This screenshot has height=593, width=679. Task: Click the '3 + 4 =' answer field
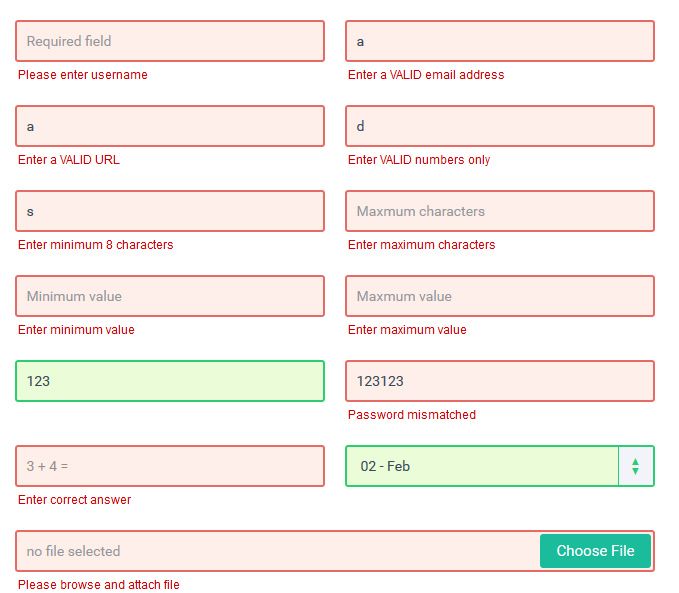tap(170, 466)
